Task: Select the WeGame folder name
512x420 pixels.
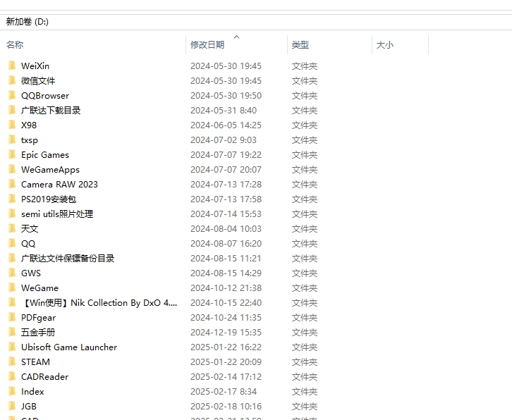Action: click(39, 288)
